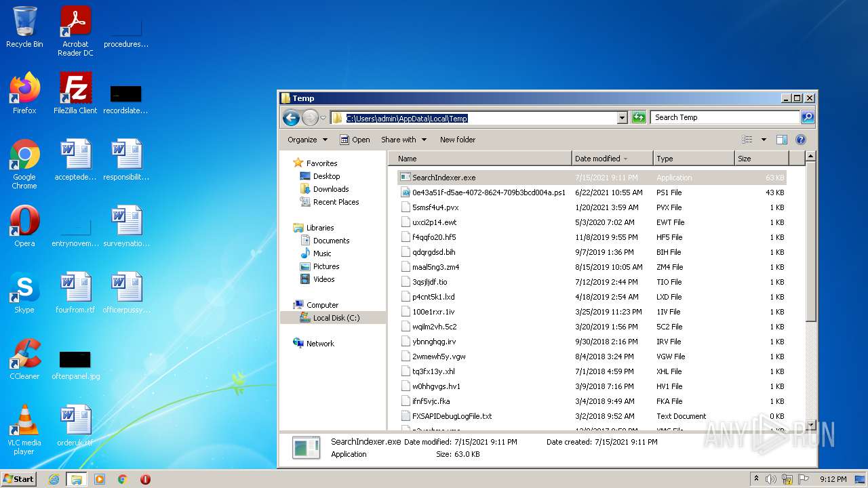This screenshot has height=488, width=868.
Task: Click Opera icon in taskbar
Action: point(145,479)
